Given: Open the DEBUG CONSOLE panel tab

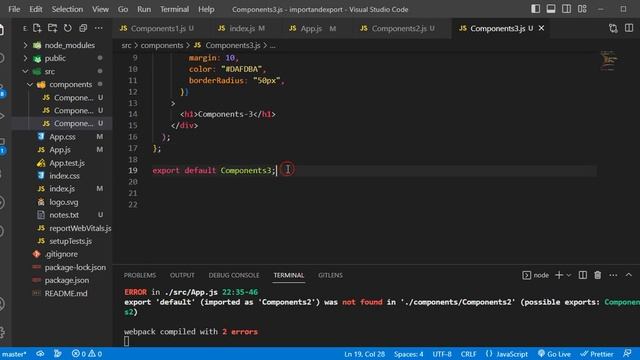Looking at the screenshot, I should point(234,275).
